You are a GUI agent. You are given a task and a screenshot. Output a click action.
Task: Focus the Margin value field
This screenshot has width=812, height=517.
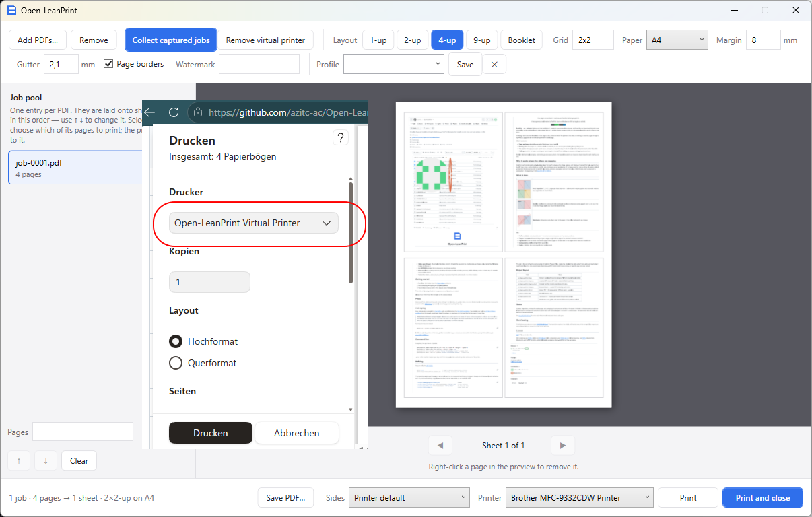coord(764,40)
